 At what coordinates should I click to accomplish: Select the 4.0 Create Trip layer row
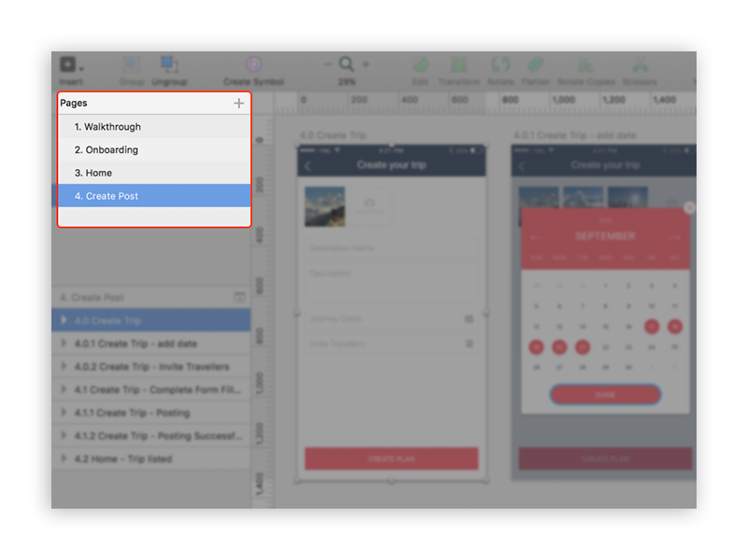[151, 320]
